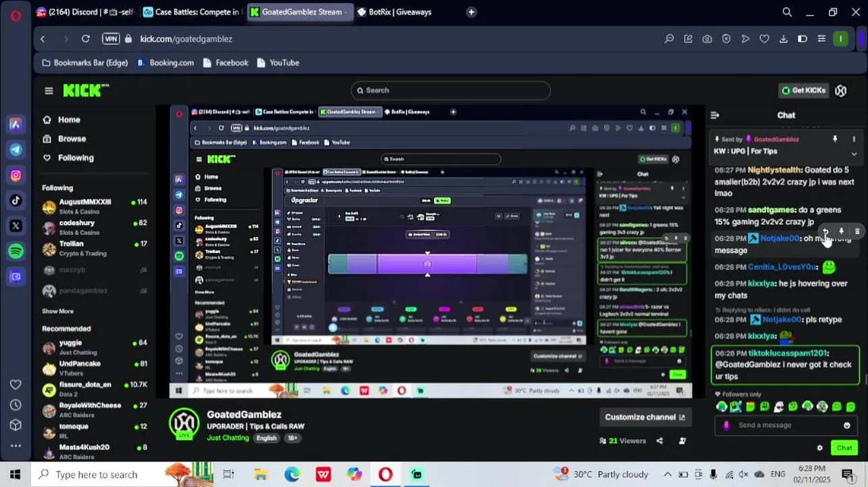The width and height of the screenshot is (868, 487).
Task: Open Instagram in the Opera sidebar
Action: [x=16, y=175]
